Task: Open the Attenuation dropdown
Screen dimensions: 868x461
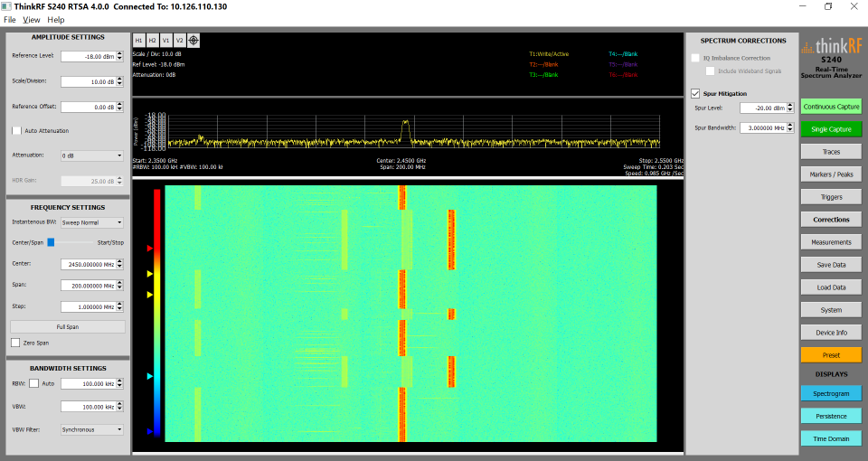Action: click(x=92, y=155)
